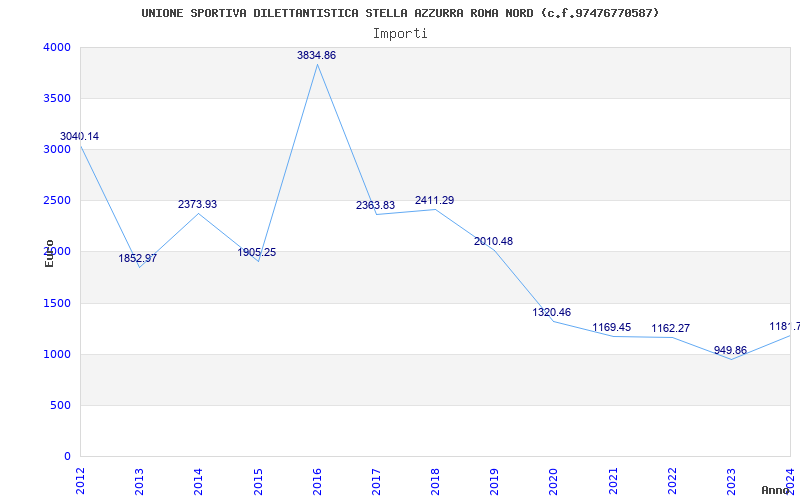800x500 pixels.
Task: Select the 3834.86 data label
Action: click(316, 55)
